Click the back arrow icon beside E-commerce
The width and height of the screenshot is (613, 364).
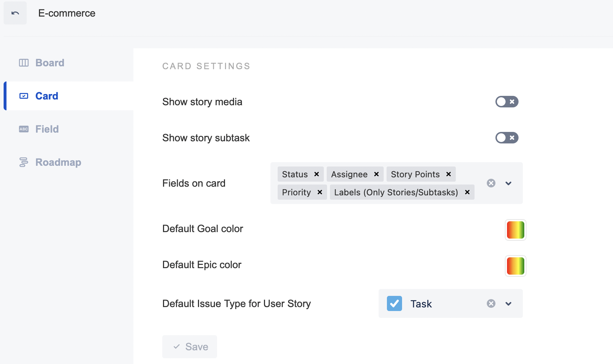(15, 13)
